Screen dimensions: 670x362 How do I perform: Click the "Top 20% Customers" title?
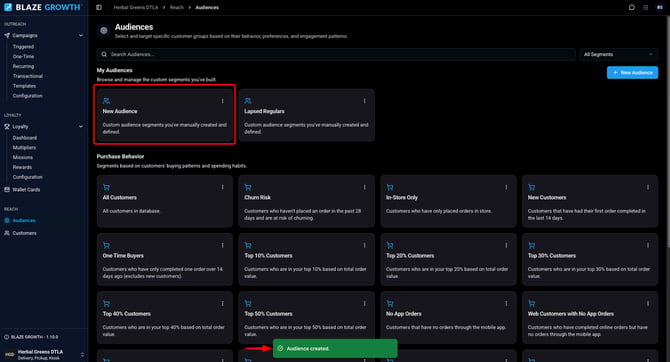coord(410,256)
